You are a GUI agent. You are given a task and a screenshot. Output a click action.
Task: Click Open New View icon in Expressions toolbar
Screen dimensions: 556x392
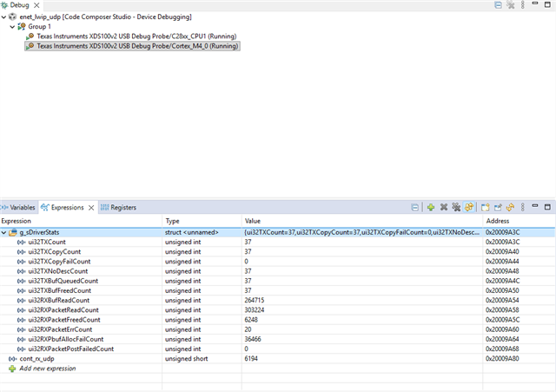pos(485,207)
